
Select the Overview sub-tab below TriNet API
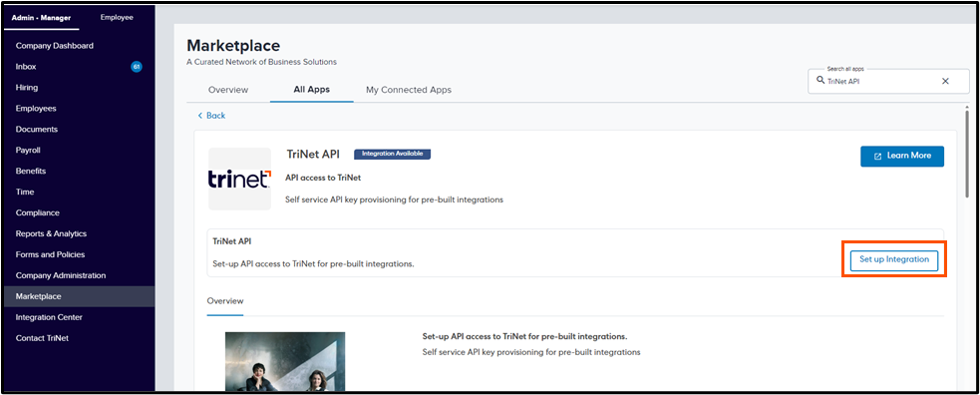tap(225, 301)
